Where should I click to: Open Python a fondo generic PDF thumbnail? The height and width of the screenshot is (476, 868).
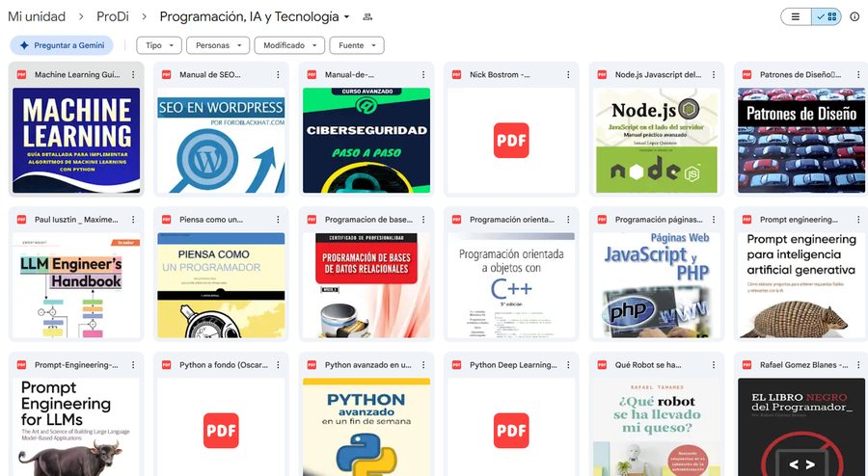tap(222, 427)
